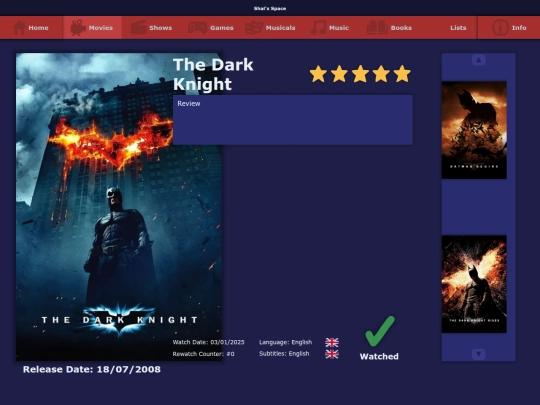
Task: Go to the Music tab
Action: point(330,28)
